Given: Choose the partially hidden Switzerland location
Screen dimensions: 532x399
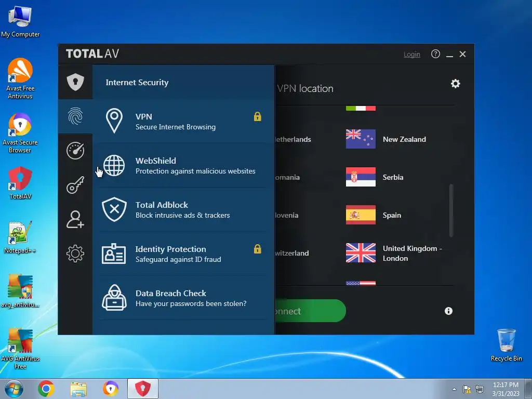Looking at the screenshot, I should 292,253.
